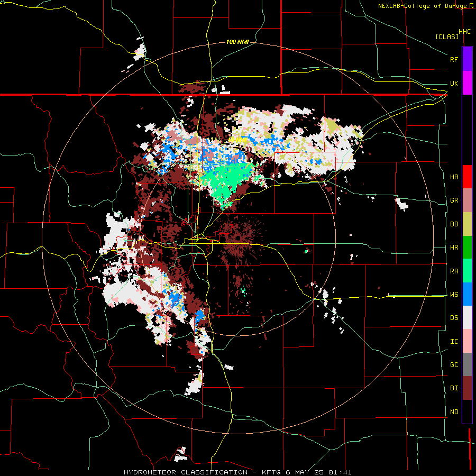This screenshot has width=476, height=476.
Task: Click the ND black legend swatch
Action: pyautogui.click(x=467, y=411)
